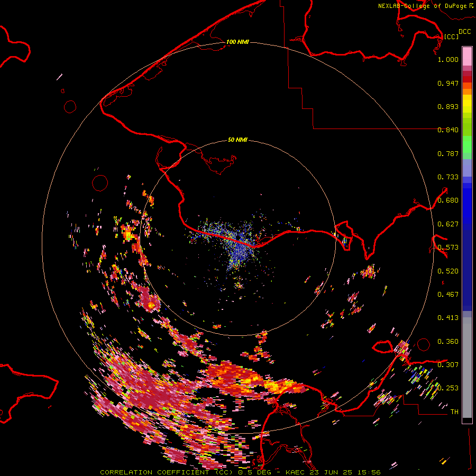
Task: Click the 100 NMI range ring label
Action: pyautogui.click(x=237, y=42)
